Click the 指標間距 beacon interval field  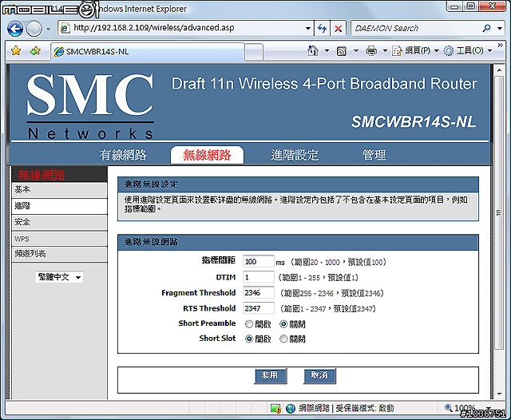pos(258,262)
